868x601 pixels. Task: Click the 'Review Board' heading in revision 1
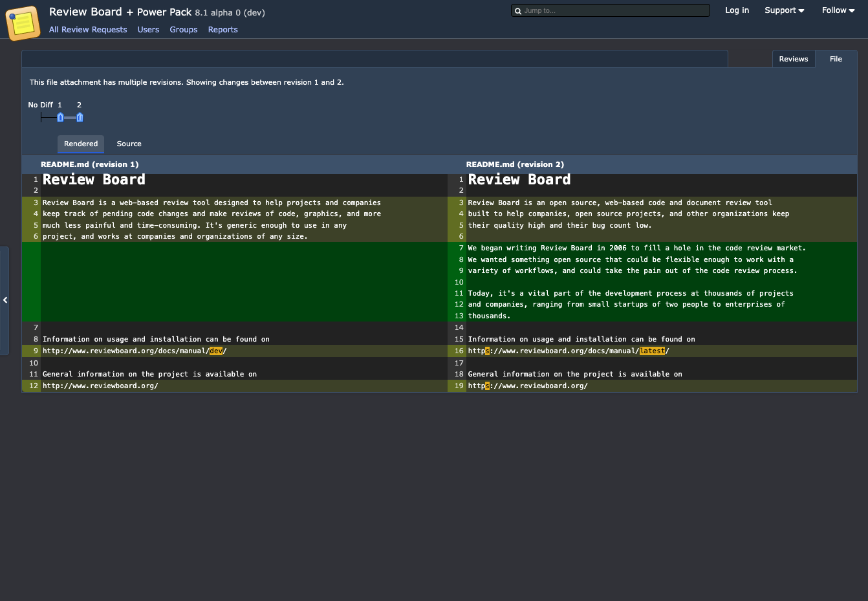[94, 180]
